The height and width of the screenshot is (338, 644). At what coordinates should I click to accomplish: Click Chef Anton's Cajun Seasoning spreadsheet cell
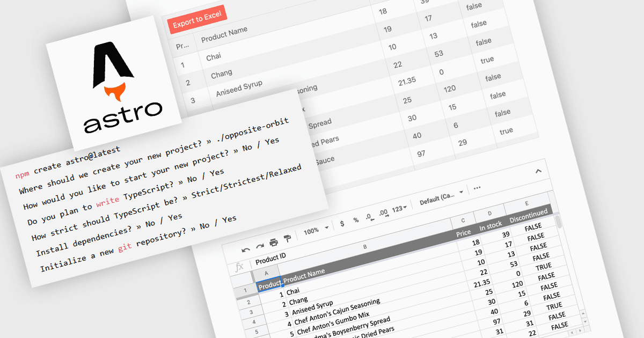pos(337,313)
